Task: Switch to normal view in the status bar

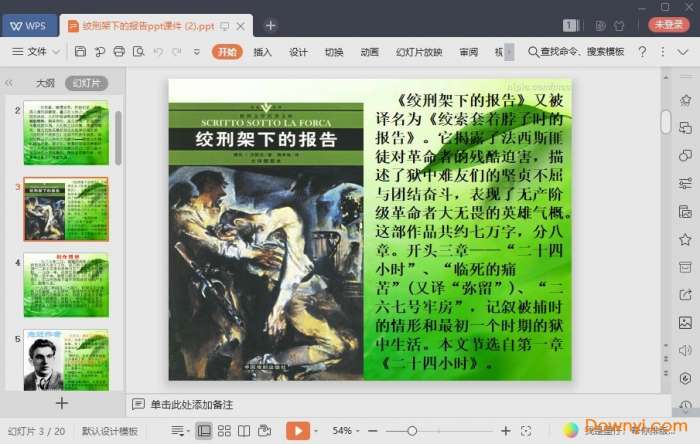Action: click(x=204, y=431)
